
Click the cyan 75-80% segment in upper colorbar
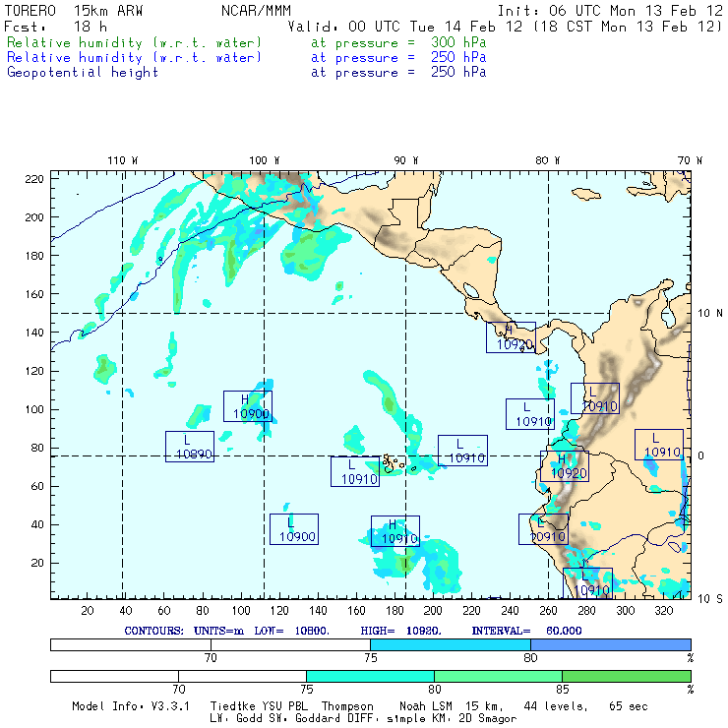click(x=451, y=643)
